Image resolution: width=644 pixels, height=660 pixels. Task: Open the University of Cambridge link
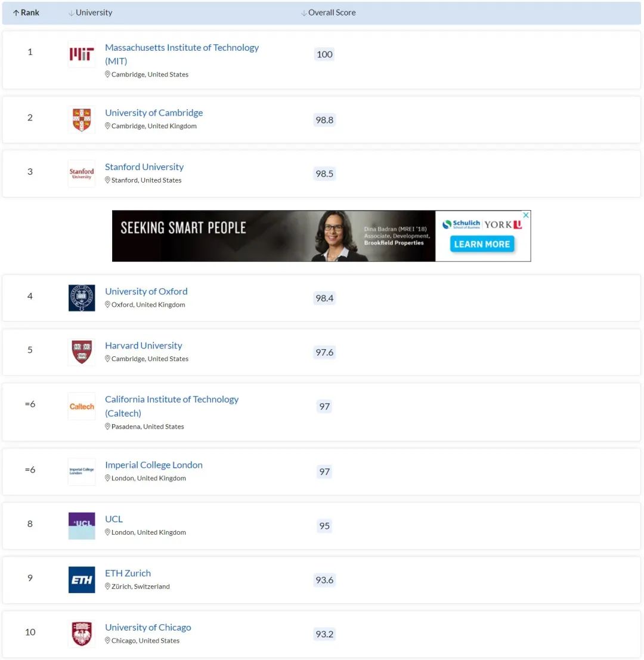pos(154,113)
